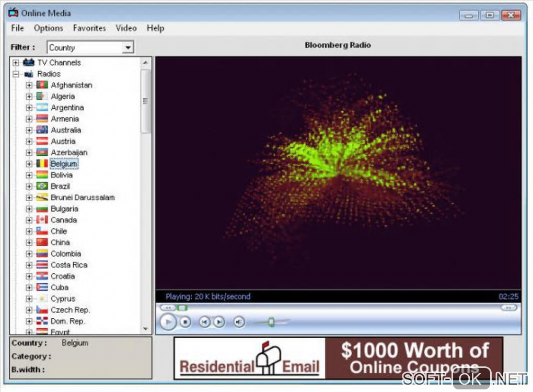Click the tree scrollbar up arrow
Image resolution: width=533 pixels, height=392 pixels.
(145, 63)
